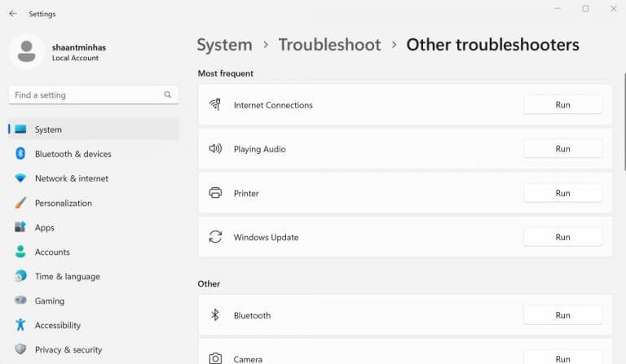The image size is (626, 364).
Task: Click the Accessibility figure icon
Action: [x=20, y=325]
